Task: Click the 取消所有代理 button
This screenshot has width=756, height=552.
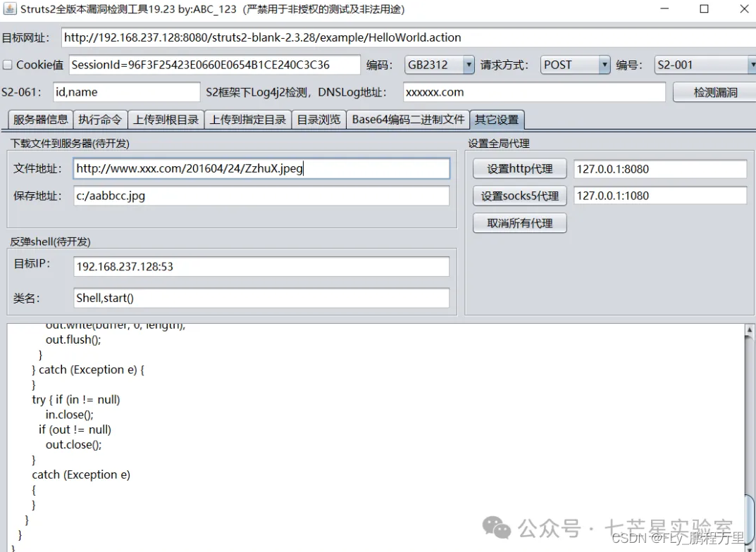Action: 520,223
